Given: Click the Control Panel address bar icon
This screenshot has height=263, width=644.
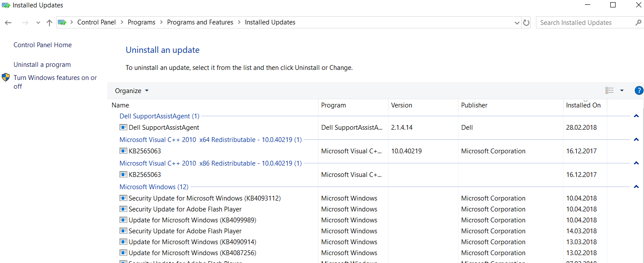Looking at the screenshot, I should pos(63,22).
